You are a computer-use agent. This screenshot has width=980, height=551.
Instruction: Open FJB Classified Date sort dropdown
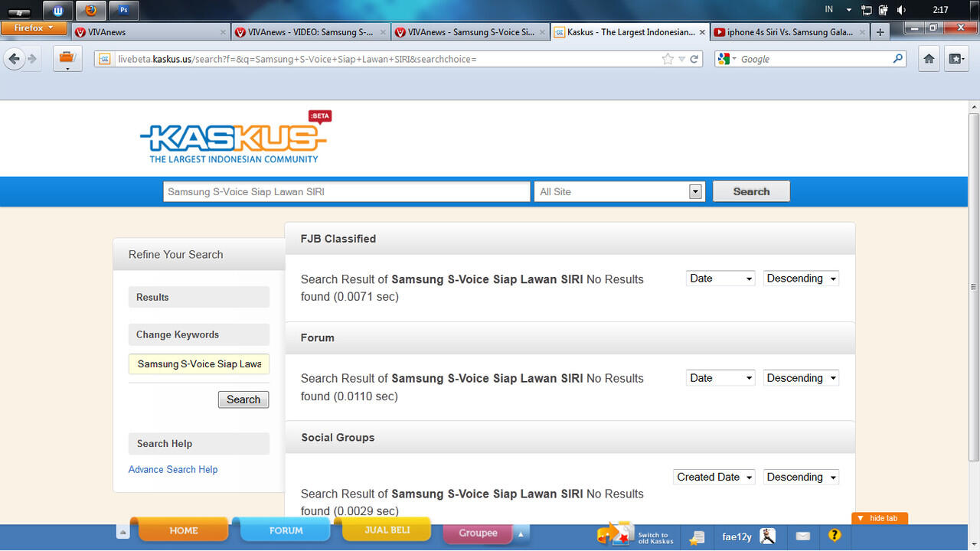(x=720, y=279)
